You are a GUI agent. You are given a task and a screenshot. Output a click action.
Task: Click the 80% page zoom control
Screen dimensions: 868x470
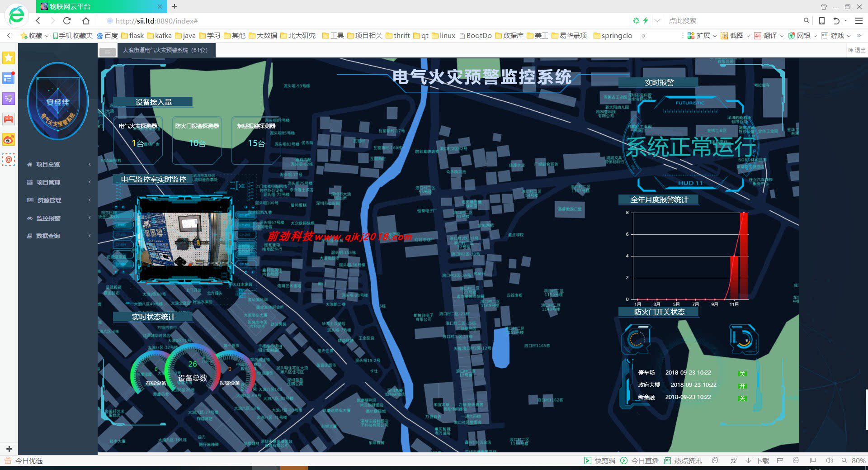click(x=854, y=461)
